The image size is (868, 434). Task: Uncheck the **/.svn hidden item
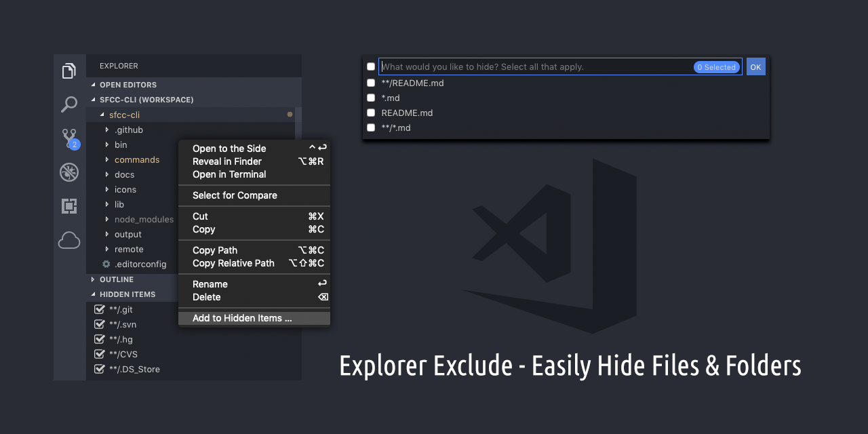coord(100,324)
